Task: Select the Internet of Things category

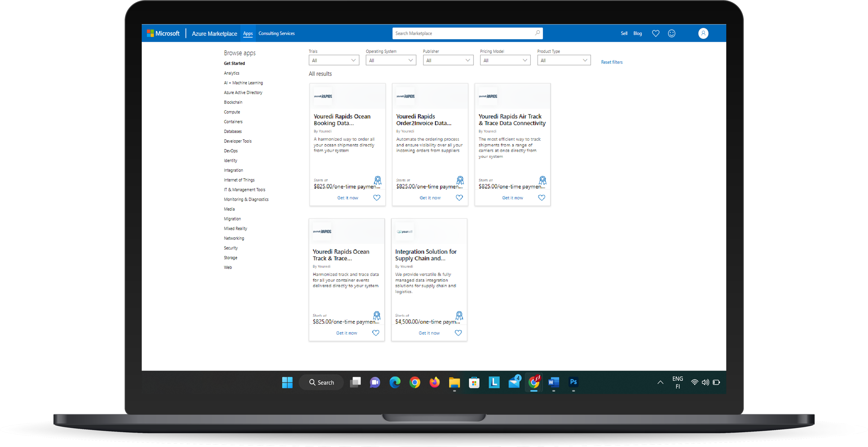Action: pos(239,180)
